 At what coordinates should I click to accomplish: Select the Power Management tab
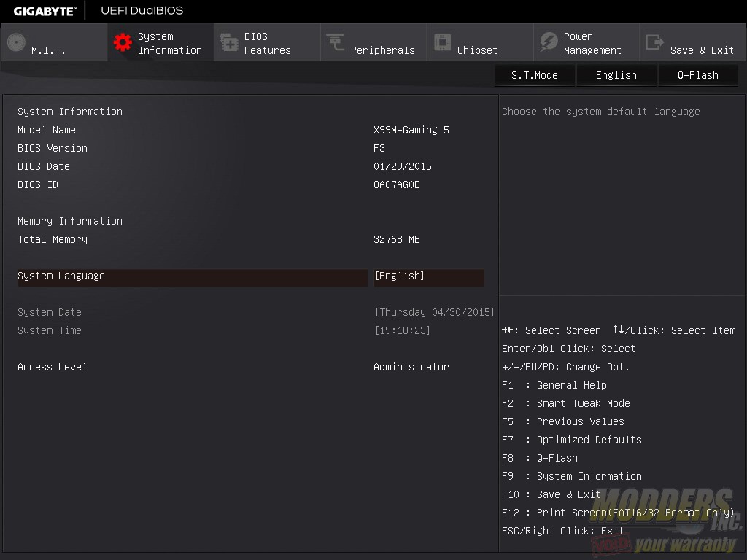click(x=587, y=43)
